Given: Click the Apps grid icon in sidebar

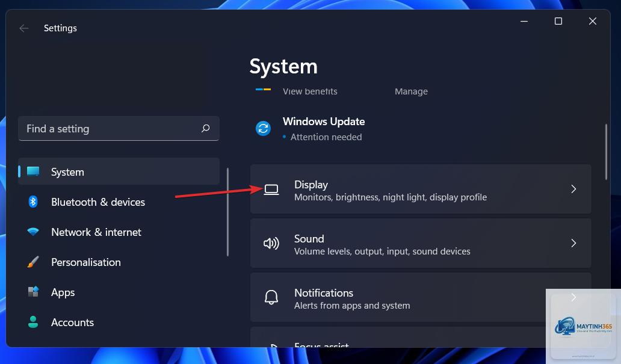Looking at the screenshot, I should [33, 292].
